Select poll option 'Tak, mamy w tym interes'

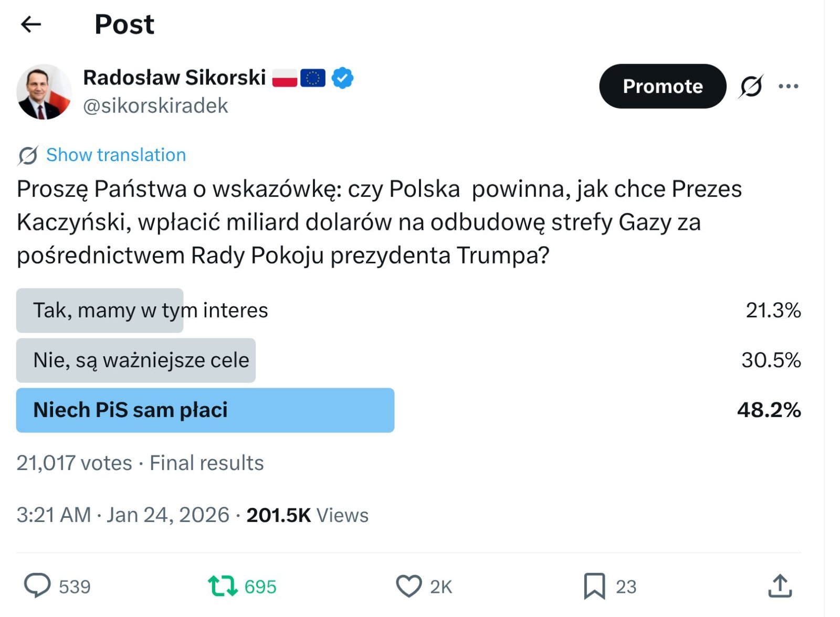point(151,311)
